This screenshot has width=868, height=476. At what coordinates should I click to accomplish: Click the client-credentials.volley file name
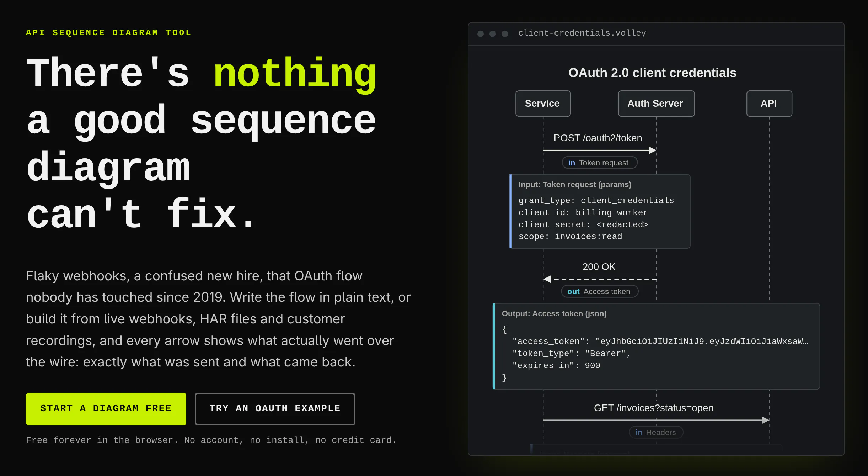582,33
